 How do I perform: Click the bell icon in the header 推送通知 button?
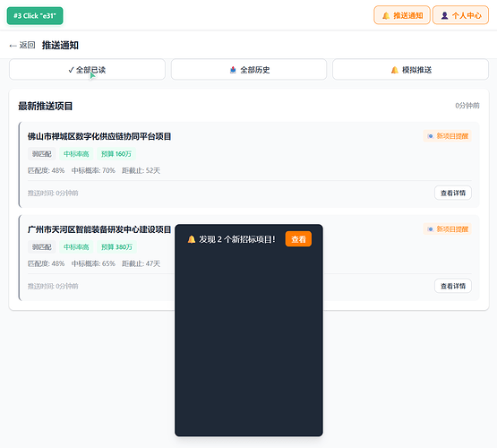(x=386, y=15)
